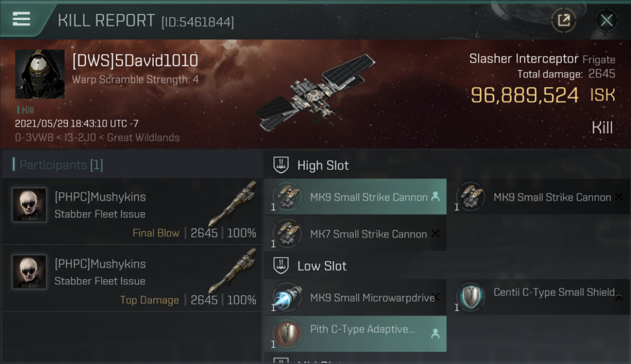
Task: Open the hamburger menu icon
Action: [x=21, y=19]
